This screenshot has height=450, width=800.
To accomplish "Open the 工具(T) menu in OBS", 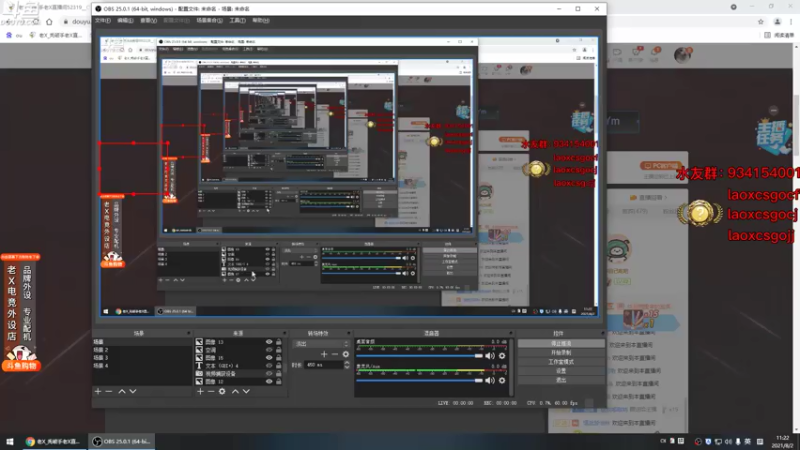I will (x=237, y=20).
